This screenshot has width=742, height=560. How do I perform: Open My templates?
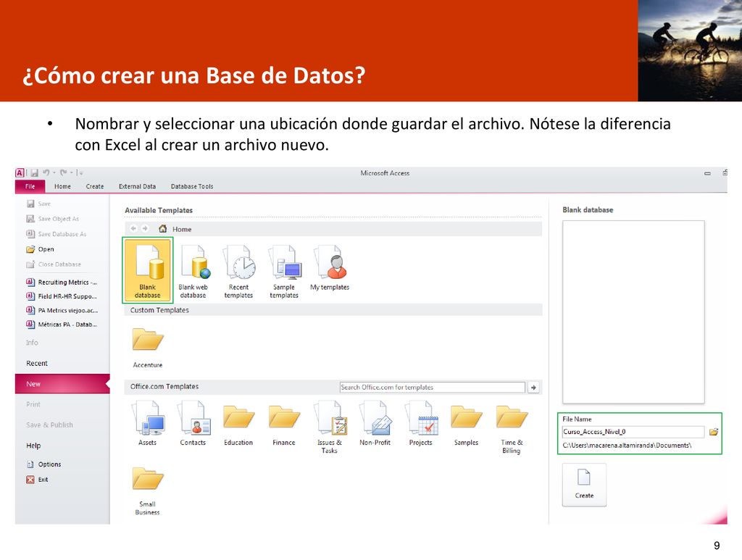330,267
